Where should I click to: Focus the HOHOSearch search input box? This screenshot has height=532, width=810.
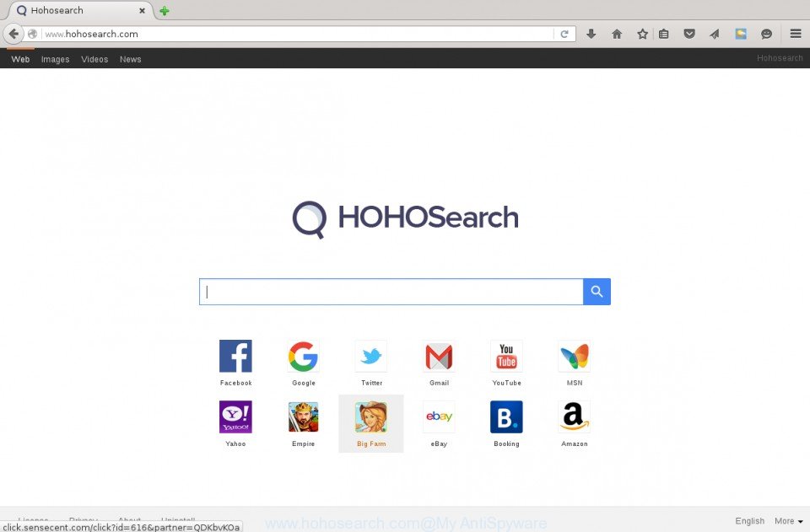point(391,292)
